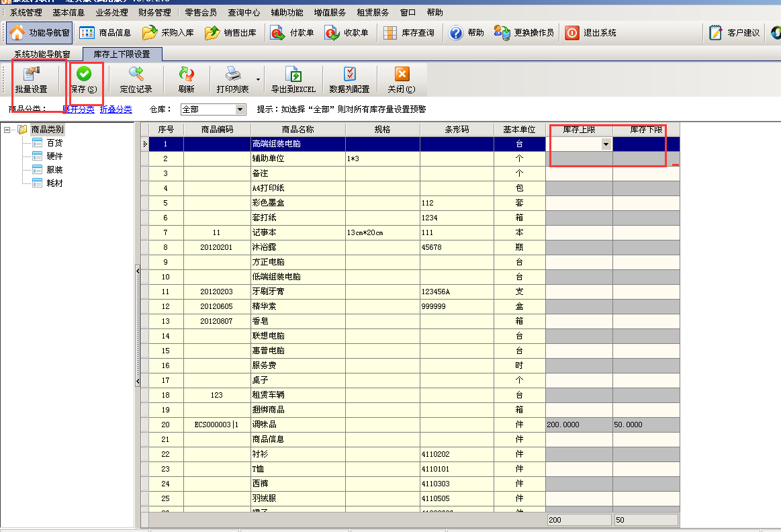Open the 窗口 menu
Viewport: 781px width, 532px height.
(408, 13)
